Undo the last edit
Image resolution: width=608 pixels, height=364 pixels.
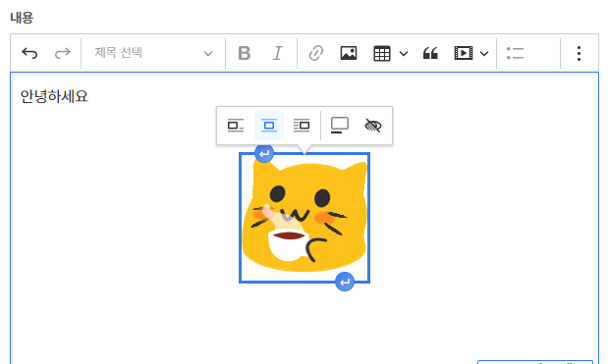click(x=29, y=53)
